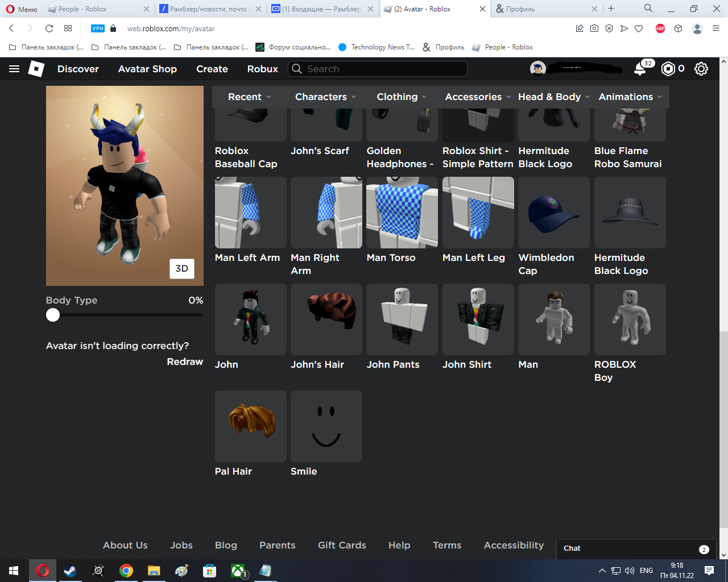Click the Body Type slider handle
The image size is (728, 582).
pyautogui.click(x=53, y=315)
